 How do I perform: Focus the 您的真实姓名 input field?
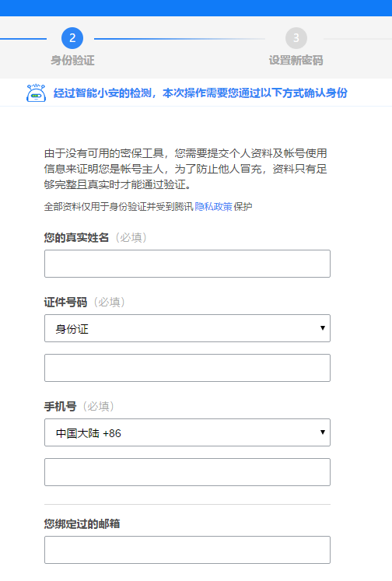coord(187,264)
